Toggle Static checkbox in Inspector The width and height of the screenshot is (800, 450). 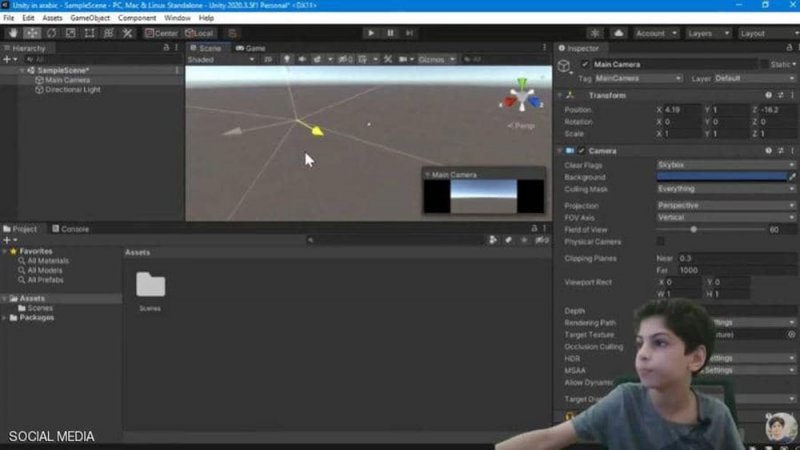[764, 64]
